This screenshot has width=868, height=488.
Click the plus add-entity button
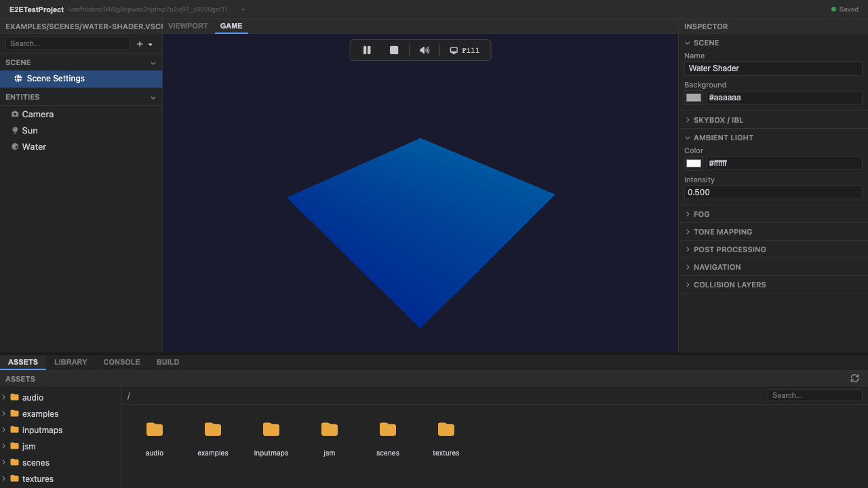140,44
